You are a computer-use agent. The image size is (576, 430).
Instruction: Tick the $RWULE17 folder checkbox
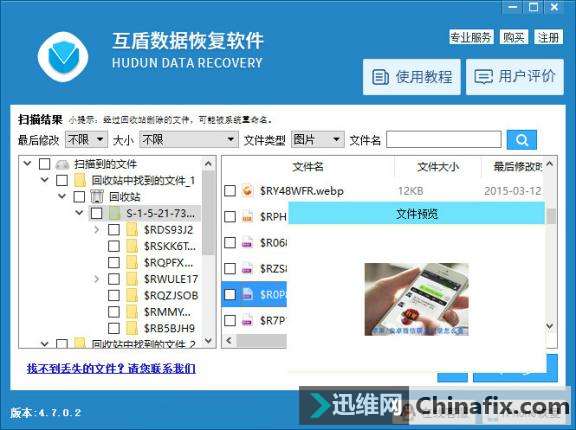click(114, 279)
